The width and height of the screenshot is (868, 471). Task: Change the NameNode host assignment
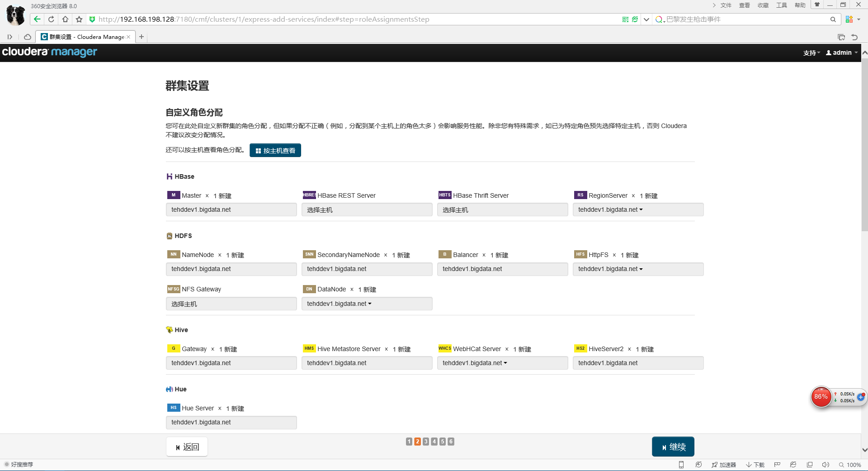[x=231, y=269]
